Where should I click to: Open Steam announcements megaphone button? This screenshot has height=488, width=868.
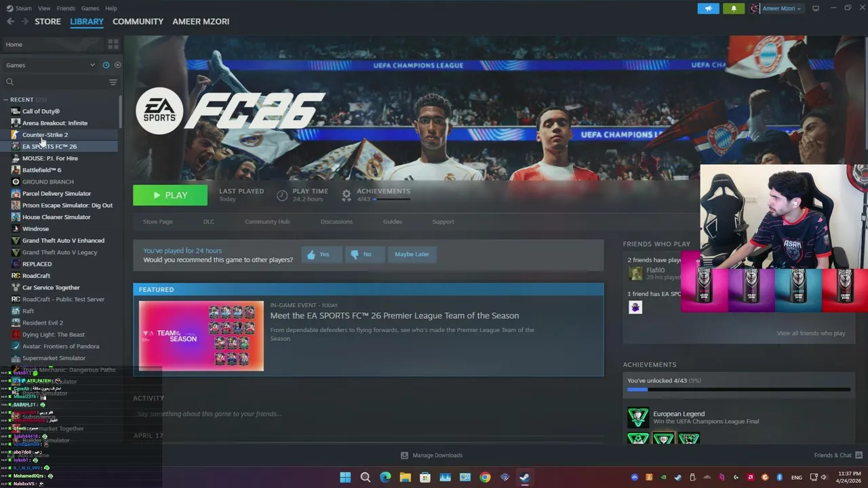click(x=709, y=8)
